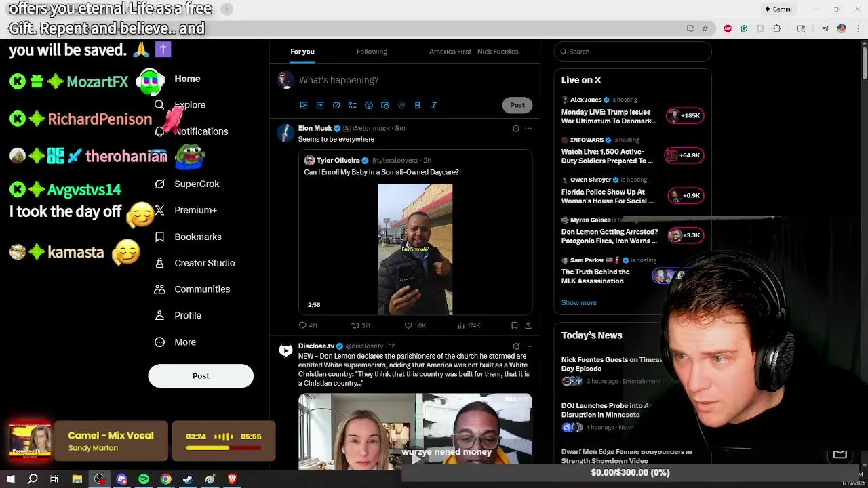
Task: Open Spotify from the taskbar
Action: pyautogui.click(x=144, y=479)
